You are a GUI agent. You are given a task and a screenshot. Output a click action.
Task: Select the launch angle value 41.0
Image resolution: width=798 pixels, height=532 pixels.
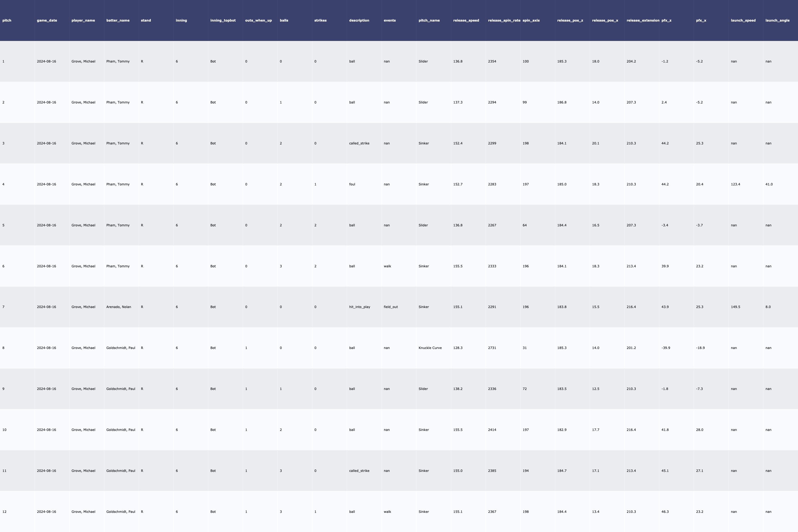(769, 184)
